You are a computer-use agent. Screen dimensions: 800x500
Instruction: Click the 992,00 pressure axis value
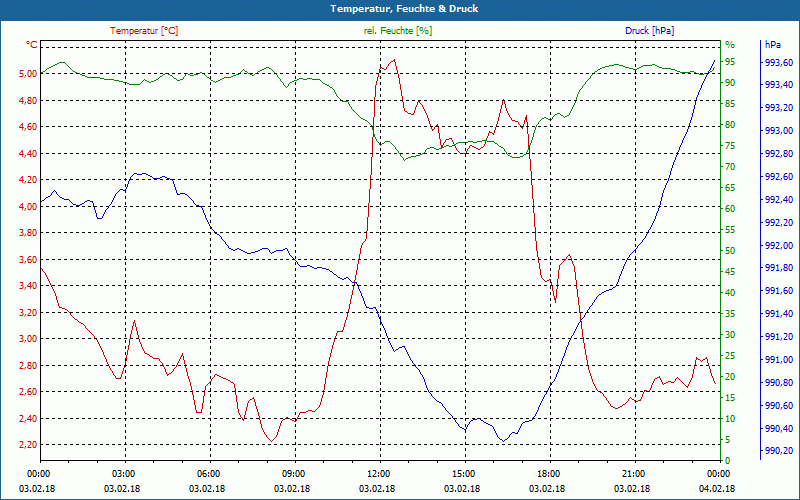[x=779, y=245]
